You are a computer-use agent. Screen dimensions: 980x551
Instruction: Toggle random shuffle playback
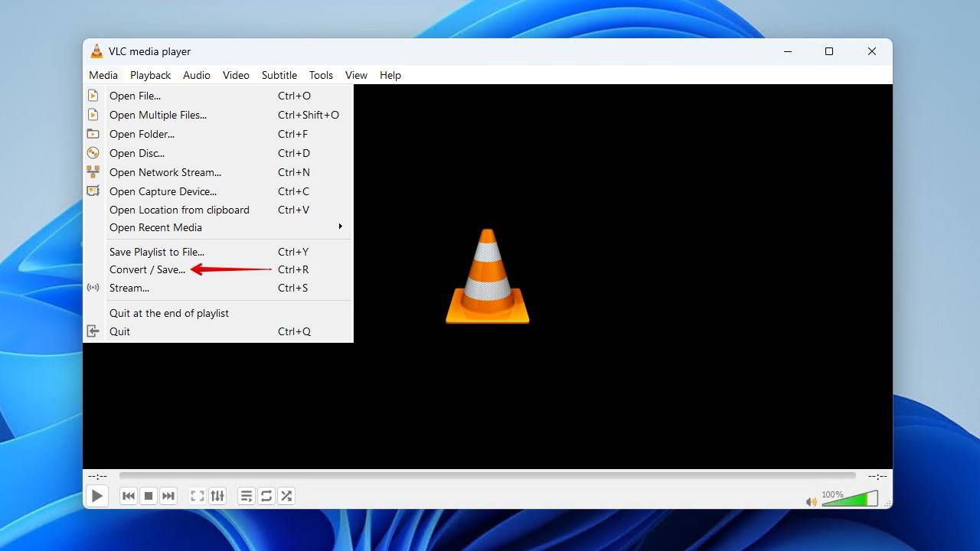point(286,496)
